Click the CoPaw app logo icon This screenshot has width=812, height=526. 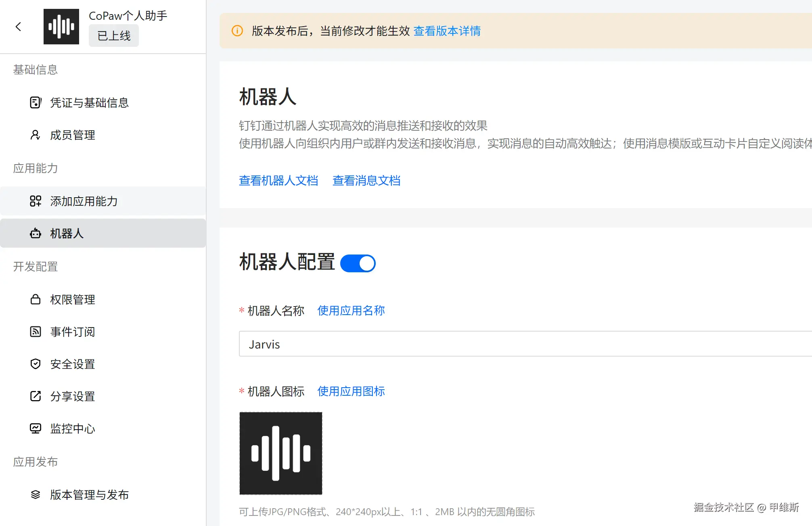[61, 27]
